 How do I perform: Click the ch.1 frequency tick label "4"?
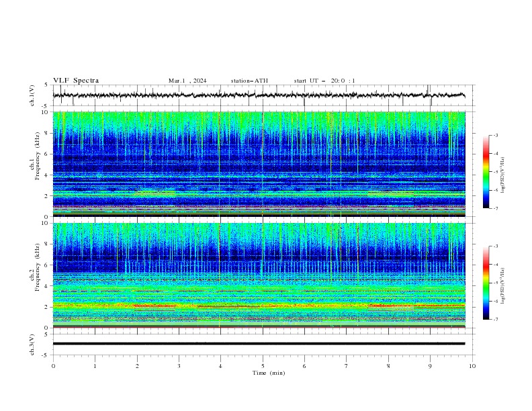47,175
